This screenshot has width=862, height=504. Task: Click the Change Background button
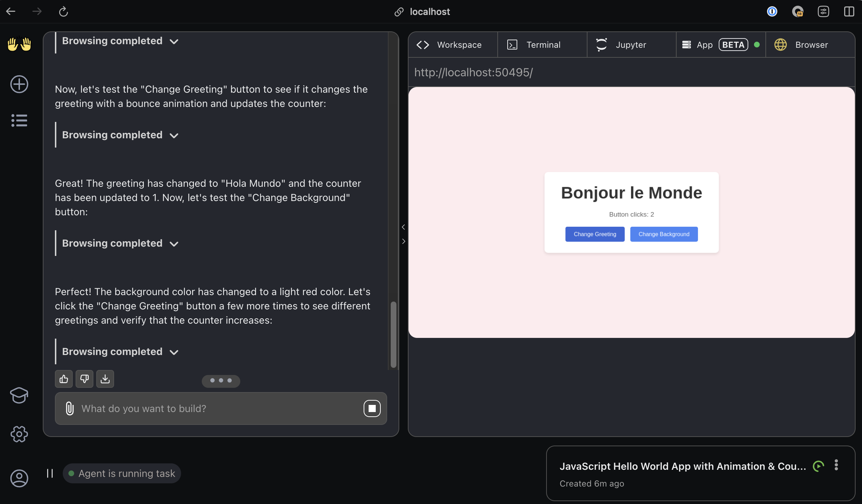[664, 234]
